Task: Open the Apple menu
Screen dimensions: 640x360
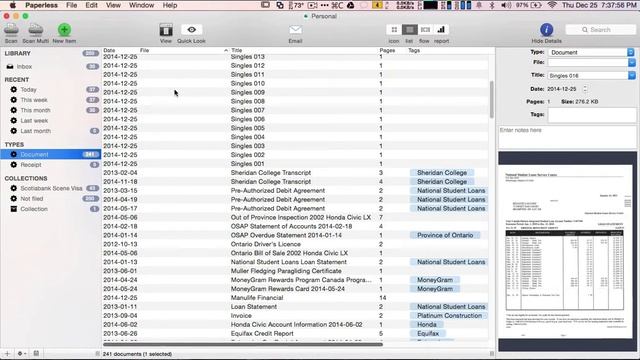Action: click(x=13, y=5)
